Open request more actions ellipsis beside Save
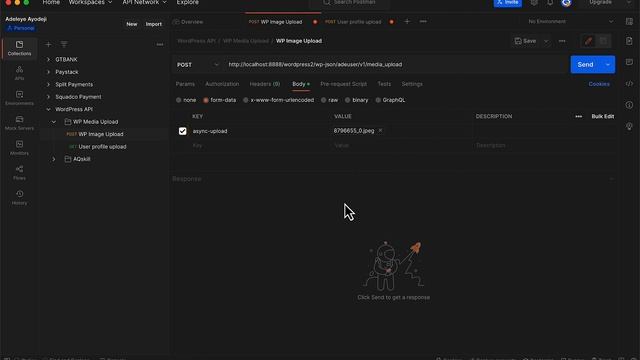Screen dimensions: 640x360 (x=562, y=41)
